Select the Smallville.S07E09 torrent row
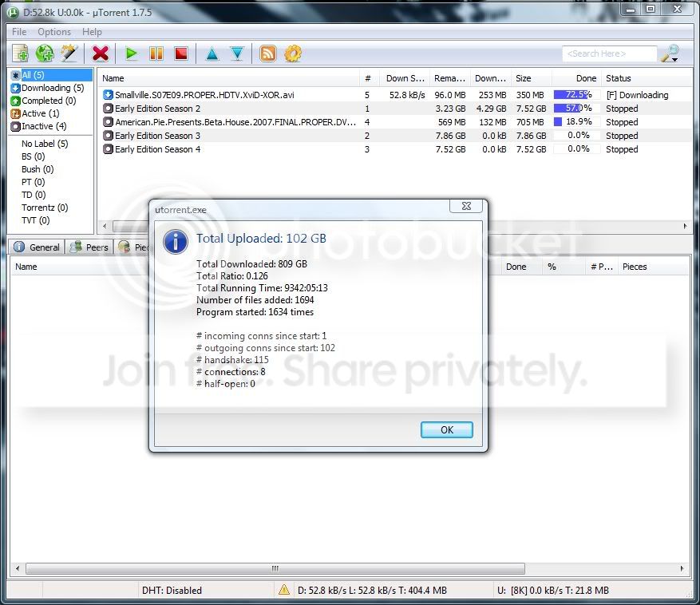The image size is (700, 605). pos(394,95)
